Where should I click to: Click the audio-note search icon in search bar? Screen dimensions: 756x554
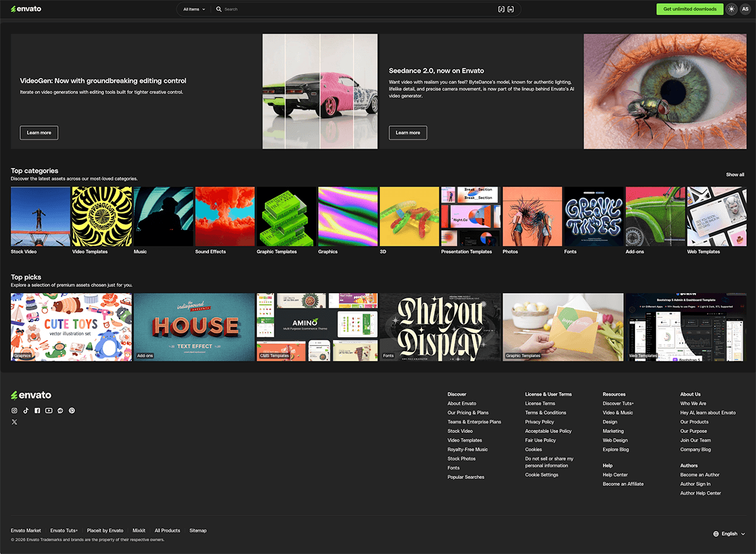(501, 9)
